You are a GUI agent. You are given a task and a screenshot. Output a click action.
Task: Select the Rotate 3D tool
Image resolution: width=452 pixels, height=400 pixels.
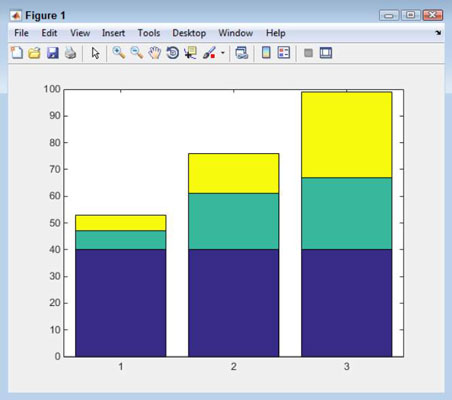click(173, 53)
